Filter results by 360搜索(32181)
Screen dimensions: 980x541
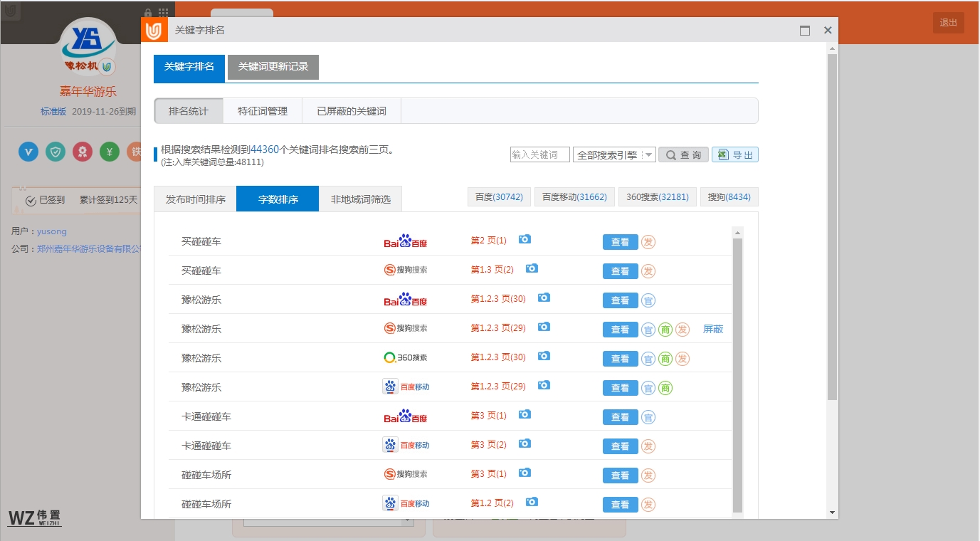pos(657,197)
